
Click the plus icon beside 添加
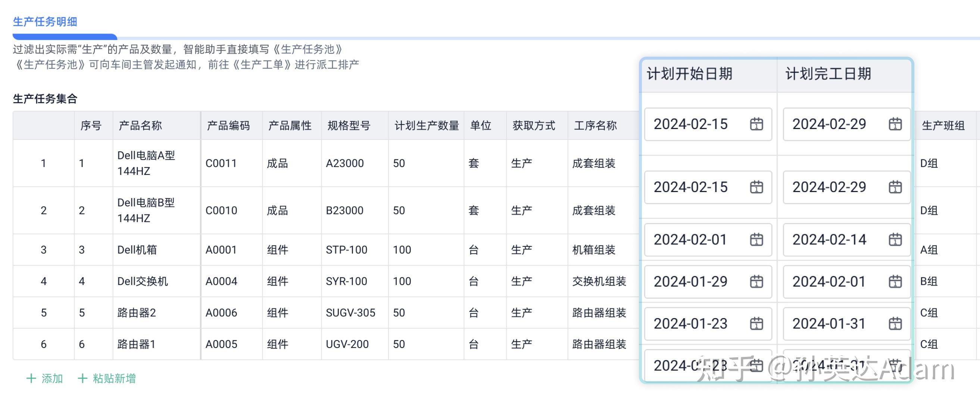click(x=31, y=378)
